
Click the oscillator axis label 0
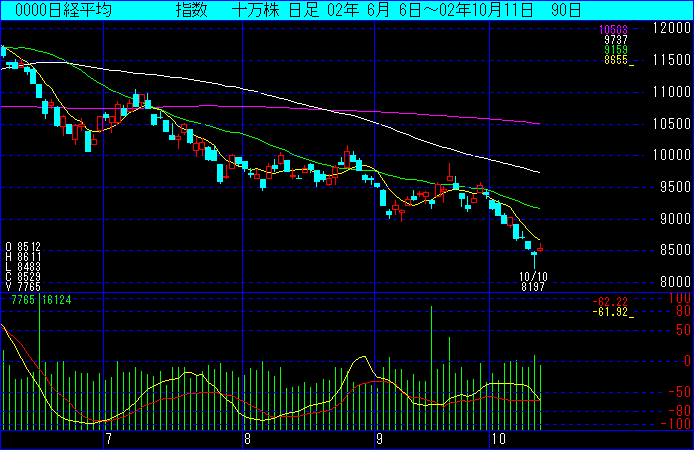[687, 361]
